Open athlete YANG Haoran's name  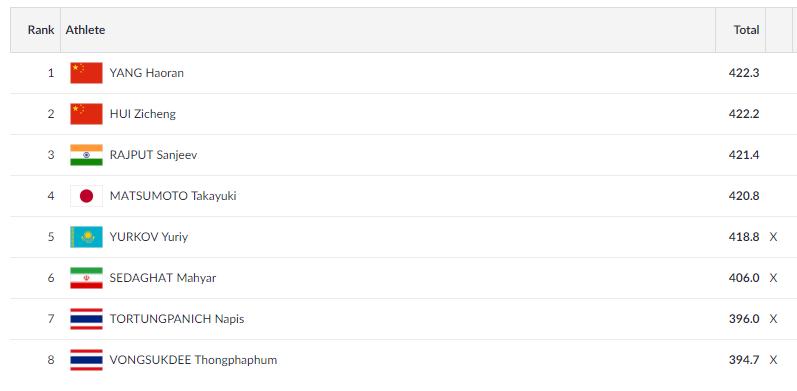146,73
